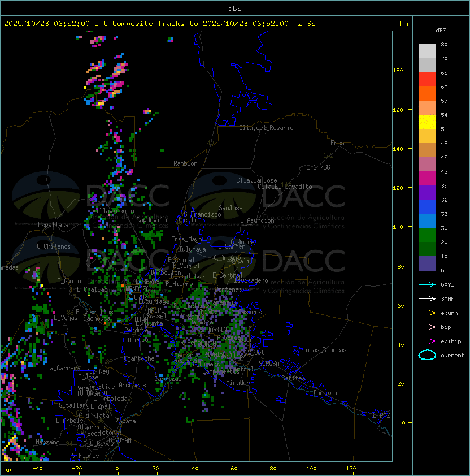This screenshot has width=470, height=476.
Task: Click the 'Encon' map label
Action: pyautogui.click(x=339, y=143)
